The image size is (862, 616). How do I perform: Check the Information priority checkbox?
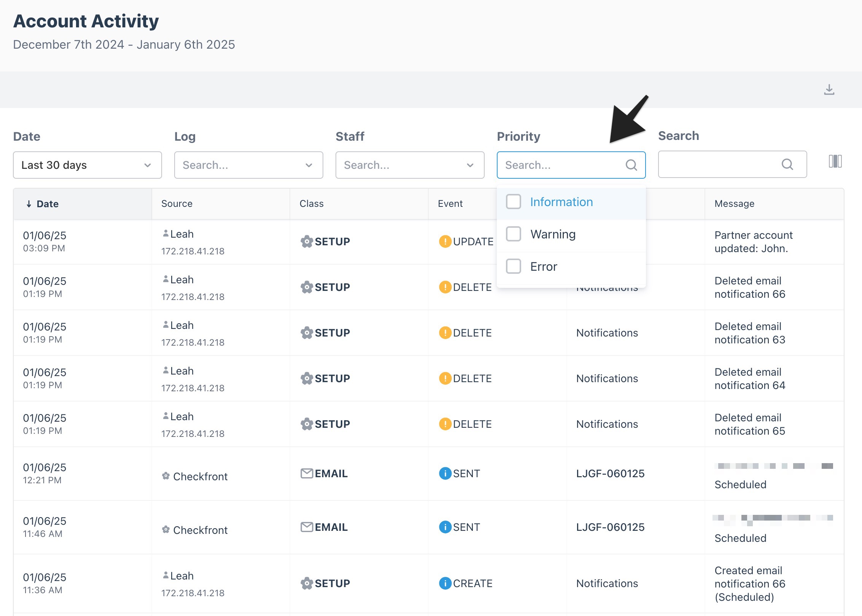[513, 202]
